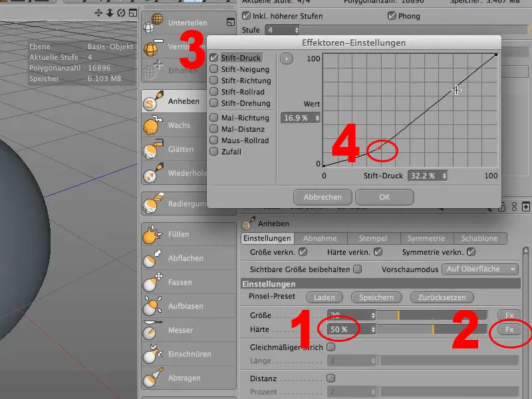Enable the Zufall checkbox
The width and height of the screenshot is (532, 399).
click(213, 152)
